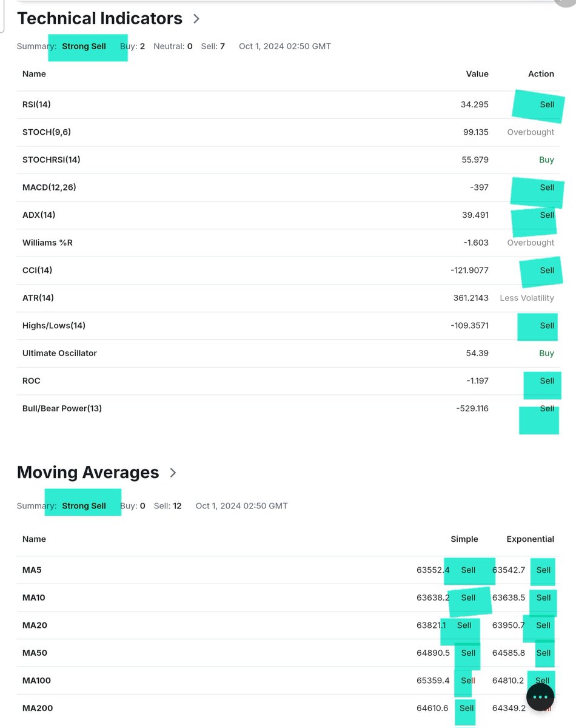This screenshot has height=728, width=576.
Task: Select the RSI(14) indicator row
Action: pyautogui.click(x=288, y=104)
